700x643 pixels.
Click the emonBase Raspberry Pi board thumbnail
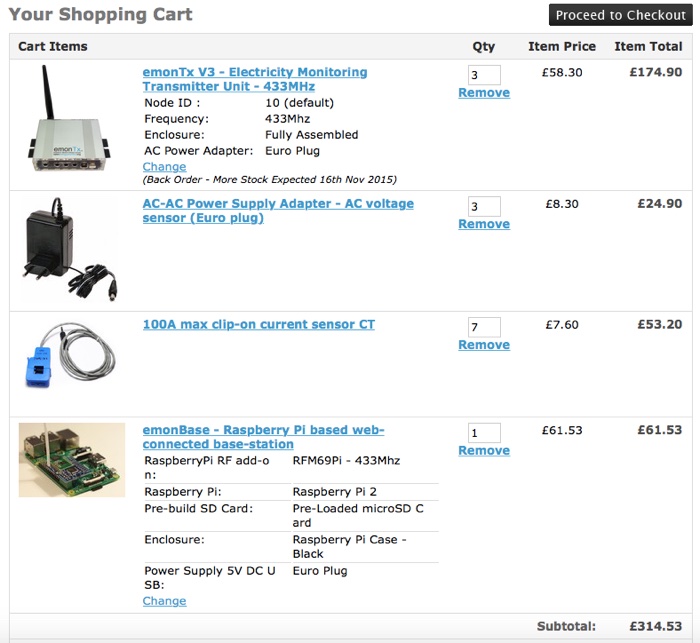click(x=72, y=460)
